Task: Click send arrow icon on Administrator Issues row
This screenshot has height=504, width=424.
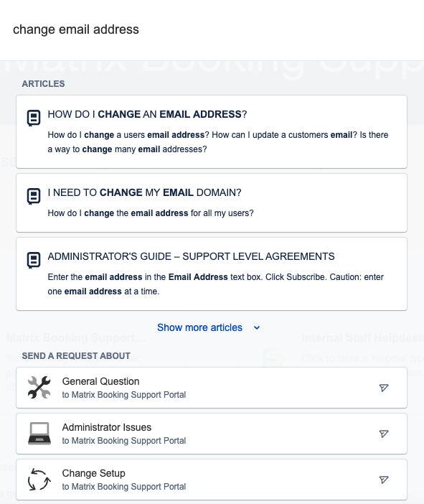Action: [x=384, y=434]
